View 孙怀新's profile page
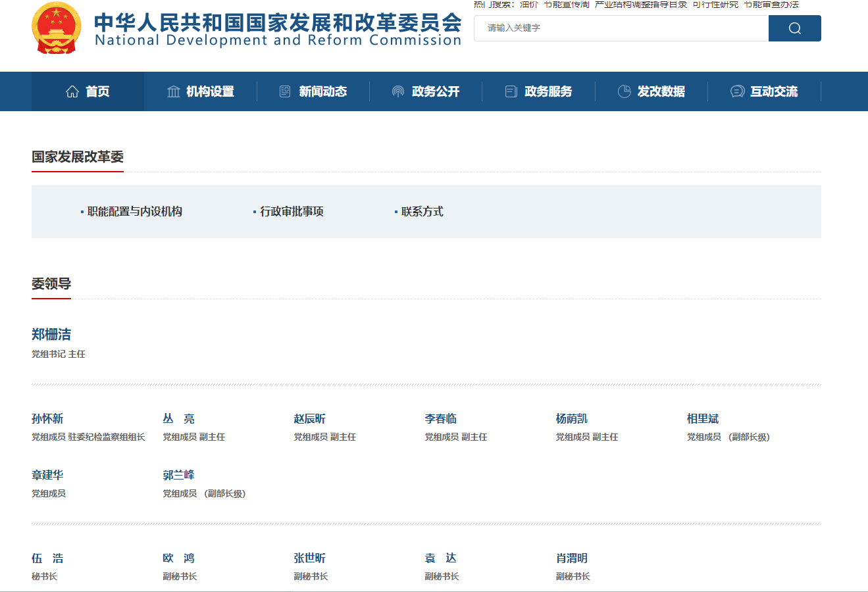The image size is (868, 592). tap(47, 419)
